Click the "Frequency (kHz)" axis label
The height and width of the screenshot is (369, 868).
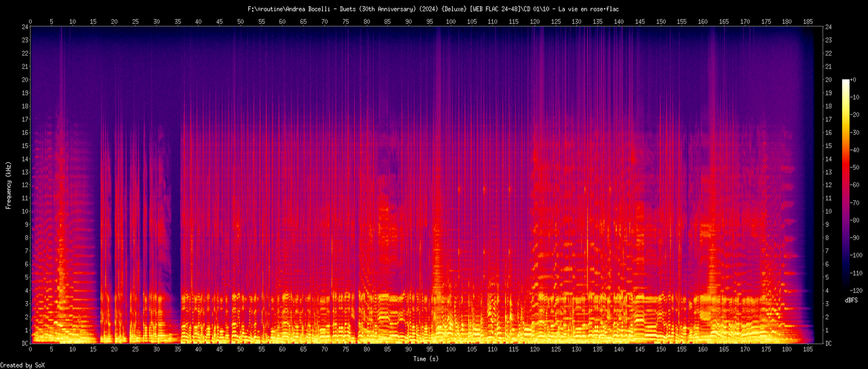tap(9, 185)
